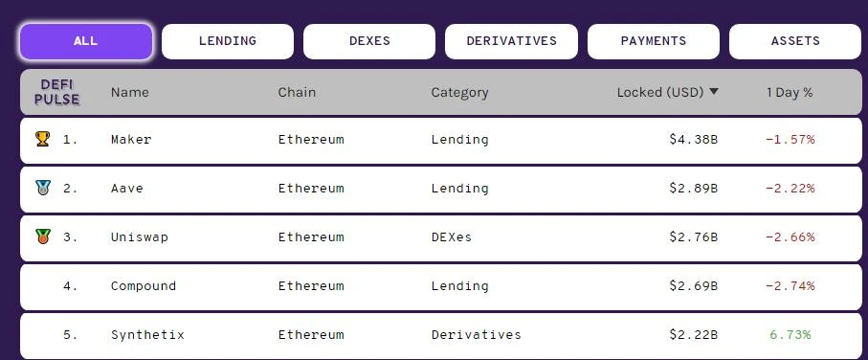Open the Compound project link
Viewport: 868px width, 360px height.
(x=144, y=286)
